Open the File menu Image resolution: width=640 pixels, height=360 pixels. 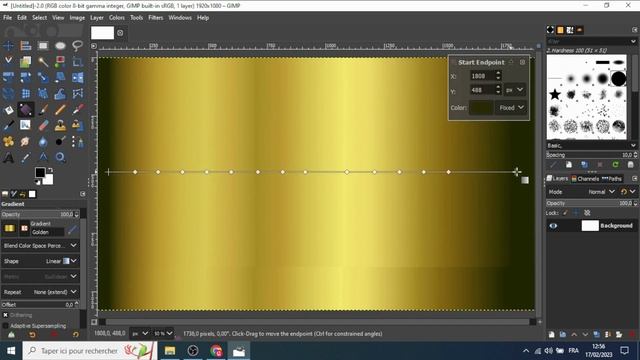(x=7, y=18)
